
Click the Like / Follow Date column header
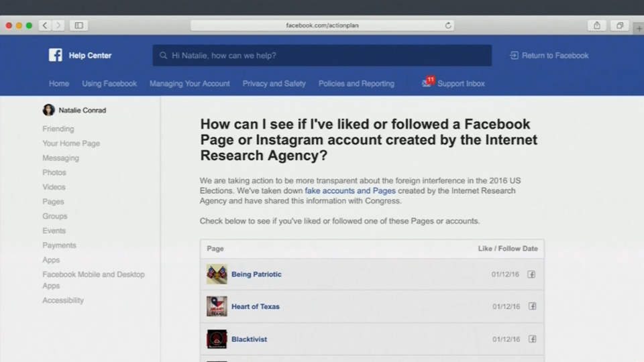(508, 249)
